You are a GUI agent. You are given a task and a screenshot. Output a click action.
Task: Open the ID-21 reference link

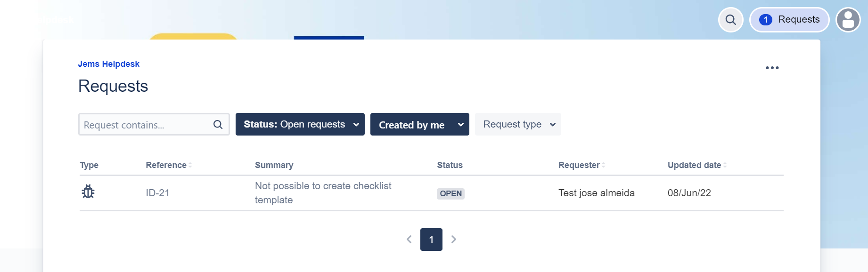coord(157,193)
